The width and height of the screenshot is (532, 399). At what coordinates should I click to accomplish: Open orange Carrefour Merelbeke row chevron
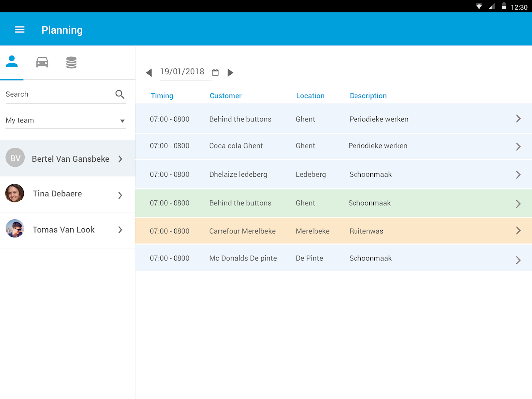[518, 231]
